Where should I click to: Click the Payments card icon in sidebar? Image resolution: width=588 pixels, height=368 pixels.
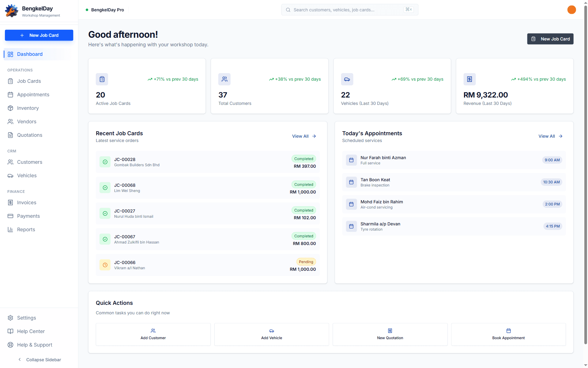point(10,216)
